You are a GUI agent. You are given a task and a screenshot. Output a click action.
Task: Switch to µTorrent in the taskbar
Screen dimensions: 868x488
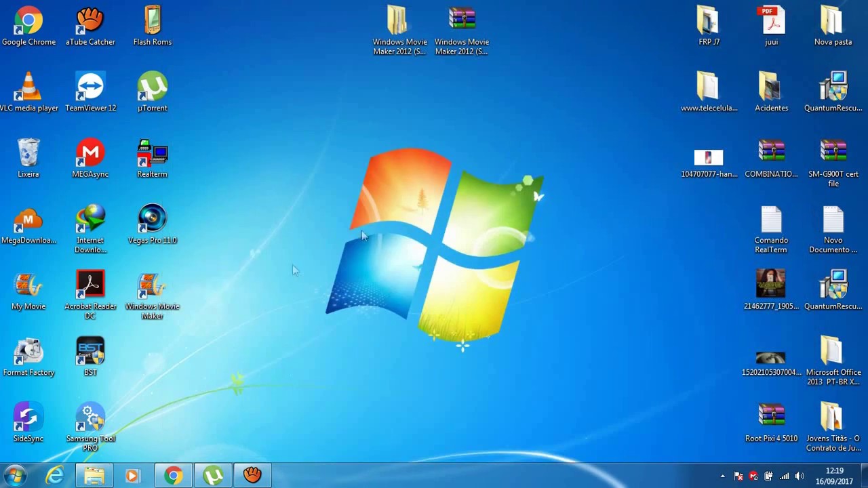click(x=213, y=476)
